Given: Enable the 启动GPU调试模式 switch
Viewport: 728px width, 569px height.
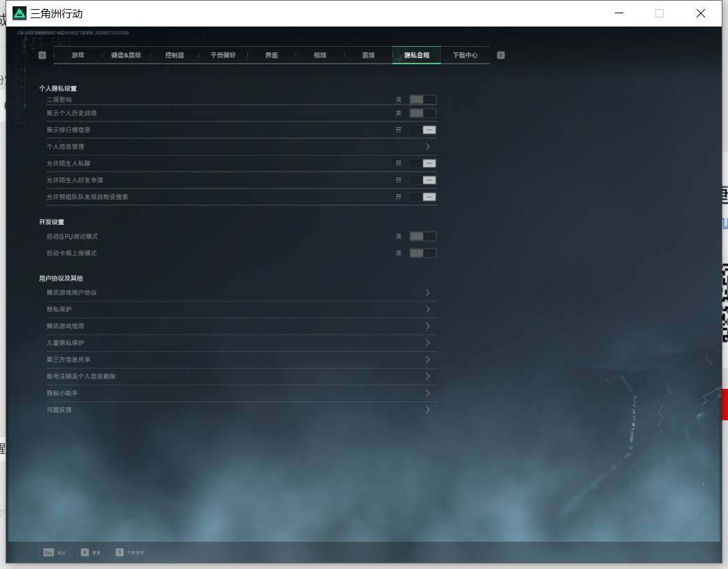Looking at the screenshot, I should point(423,236).
